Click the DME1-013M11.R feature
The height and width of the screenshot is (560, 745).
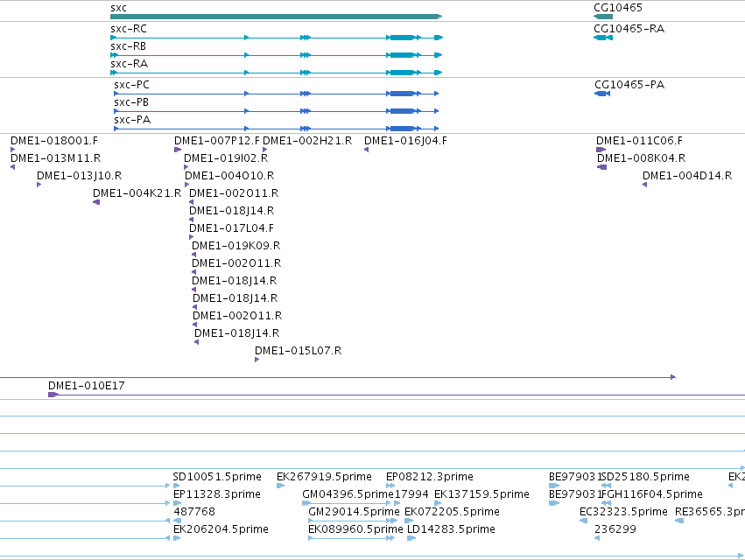pyautogui.click(x=13, y=167)
